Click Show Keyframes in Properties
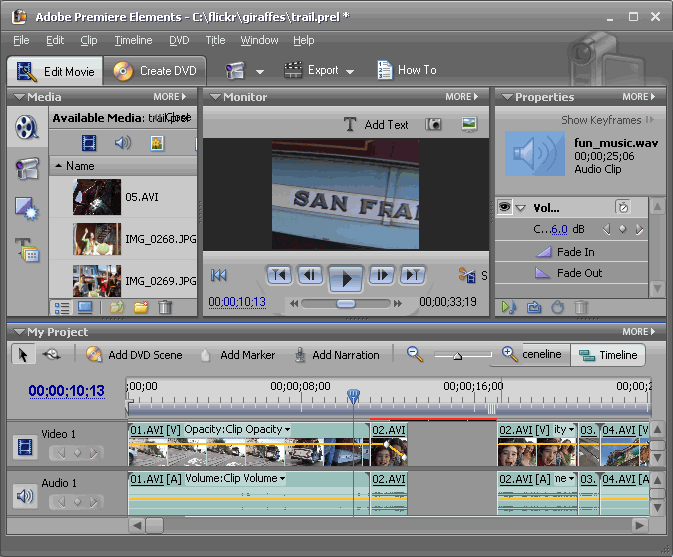The width and height of the screenshot is (673, 557). (607, 120)
